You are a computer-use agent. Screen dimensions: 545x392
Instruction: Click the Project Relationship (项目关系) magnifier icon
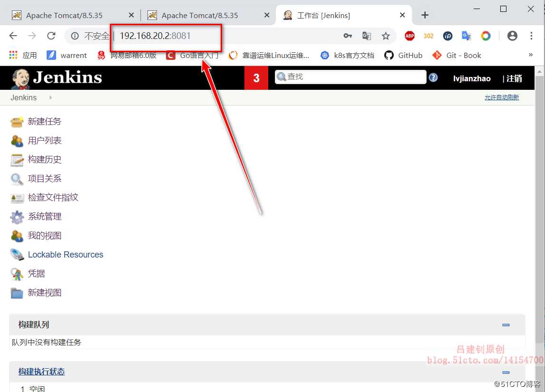coord(17,179)
